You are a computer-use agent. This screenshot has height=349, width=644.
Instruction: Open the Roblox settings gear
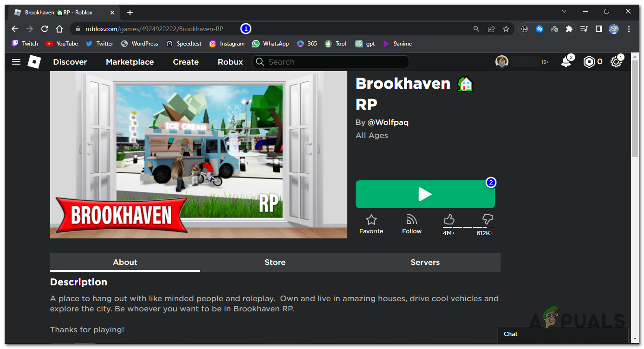point(616,61)
